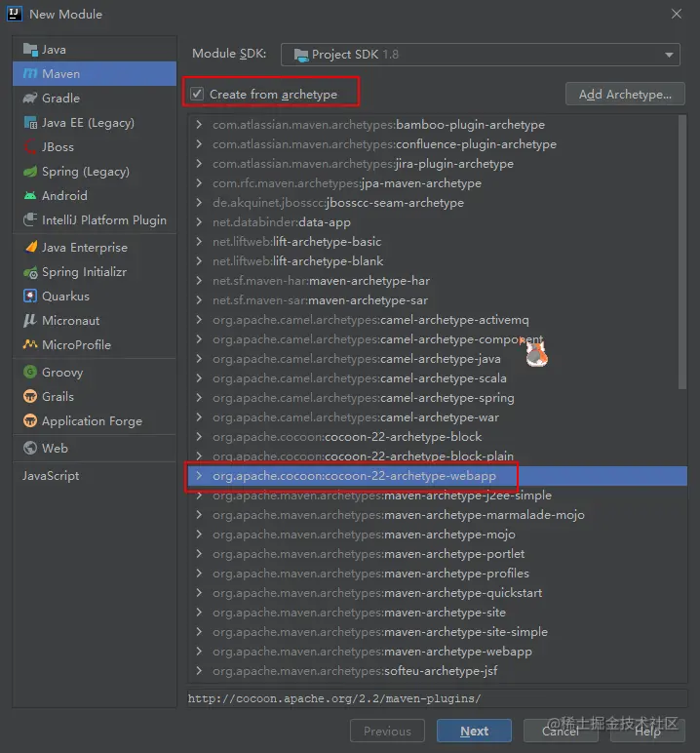The width and height of the screenshot is (700, 753).
Task: Close the New Module dialog
Action: coord(677,14)
